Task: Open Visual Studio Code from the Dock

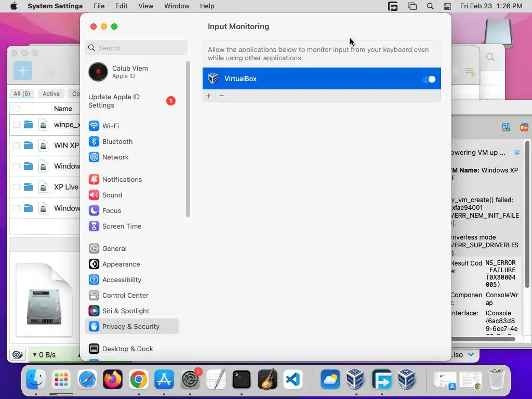Action: (293, 379)
